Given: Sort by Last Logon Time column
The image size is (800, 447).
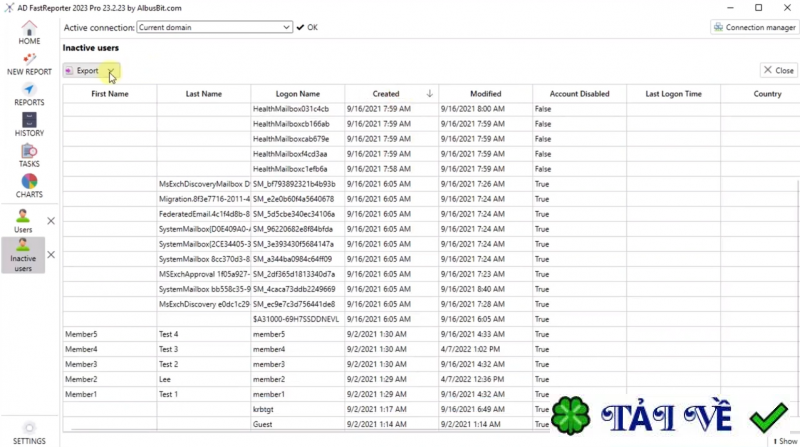Looking at the screenshot, I should pyautogui.click(x=673, y=94).
